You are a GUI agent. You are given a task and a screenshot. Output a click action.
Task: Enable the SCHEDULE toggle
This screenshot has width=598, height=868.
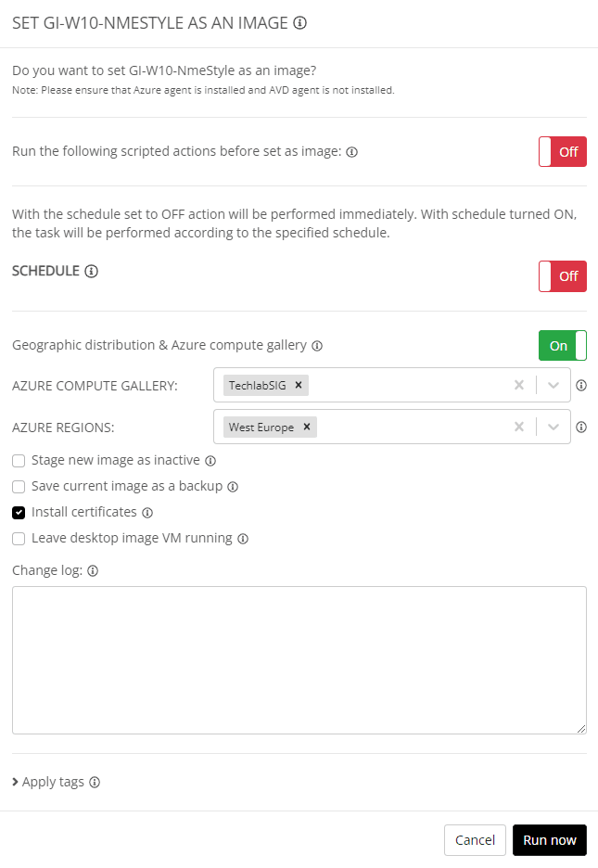pyautogui.click(x=562, y=276)
